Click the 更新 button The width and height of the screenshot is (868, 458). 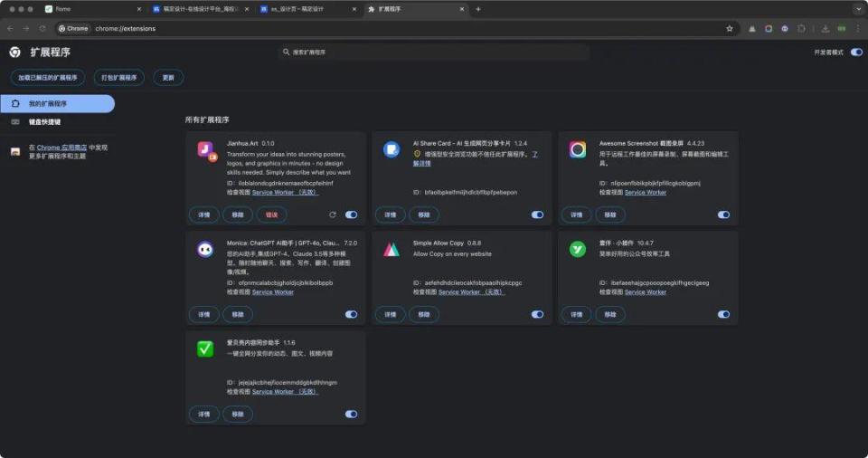[x=168, y=78]
